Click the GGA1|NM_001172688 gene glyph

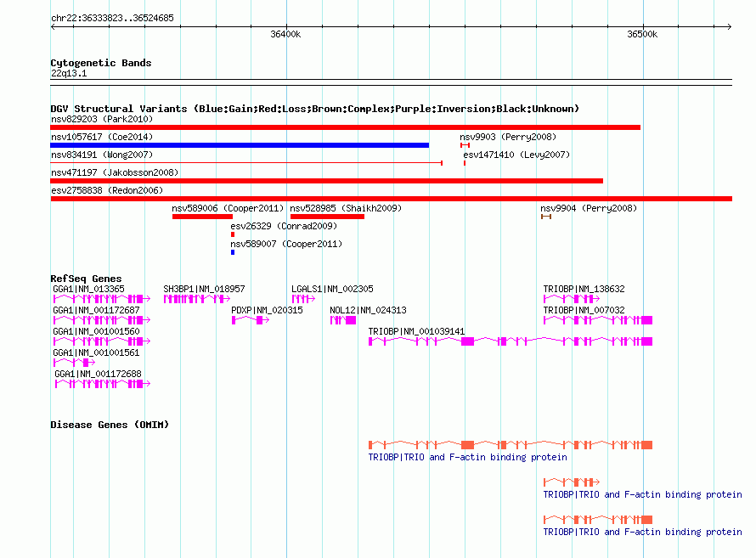(103, 384)
